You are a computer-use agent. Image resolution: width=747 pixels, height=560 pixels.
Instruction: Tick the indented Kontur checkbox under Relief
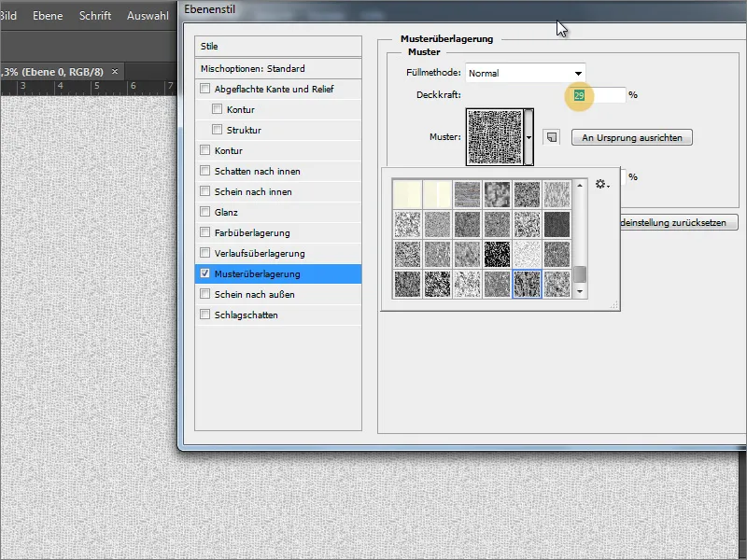[217, 109]
